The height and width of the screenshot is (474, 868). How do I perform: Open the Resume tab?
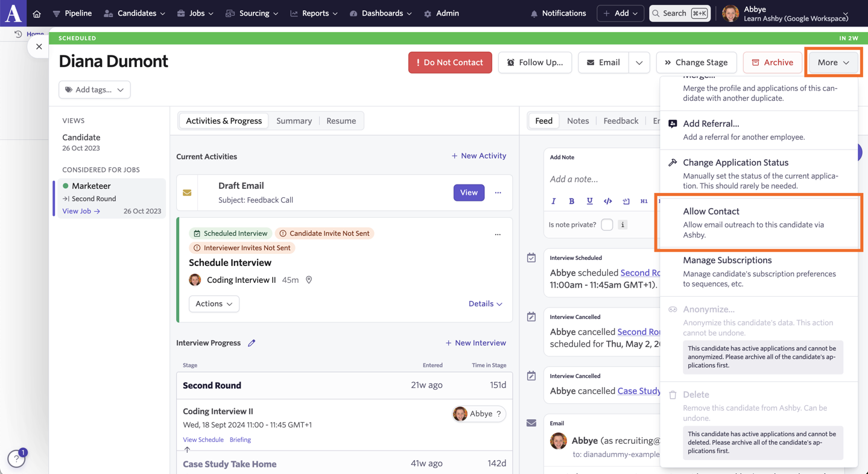click(x=341, y=121)
